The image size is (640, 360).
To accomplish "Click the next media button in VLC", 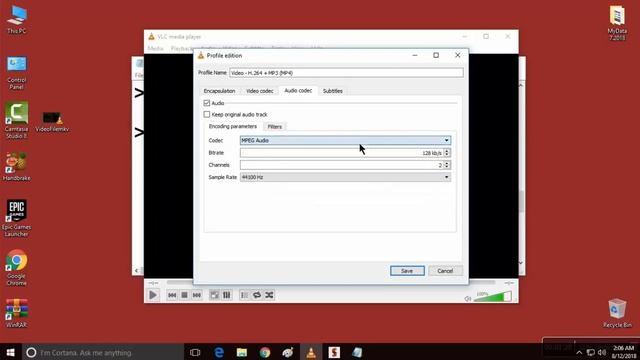I will tap(197, 295).
